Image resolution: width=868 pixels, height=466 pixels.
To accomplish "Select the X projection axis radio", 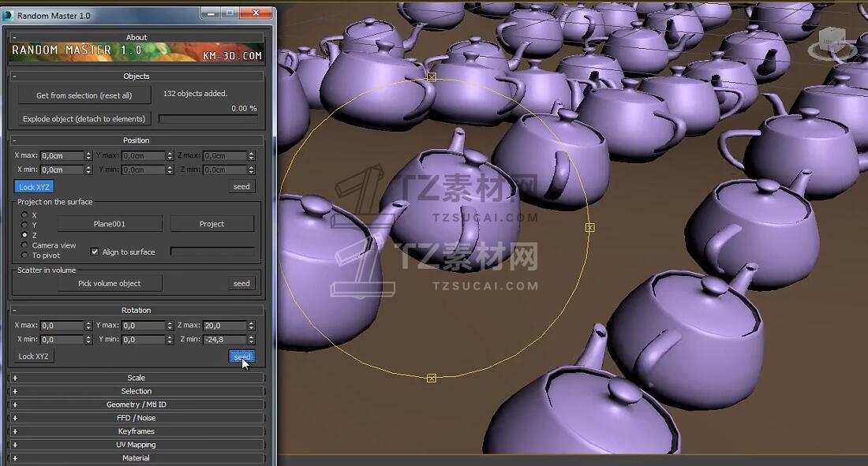I will [24, 214].
